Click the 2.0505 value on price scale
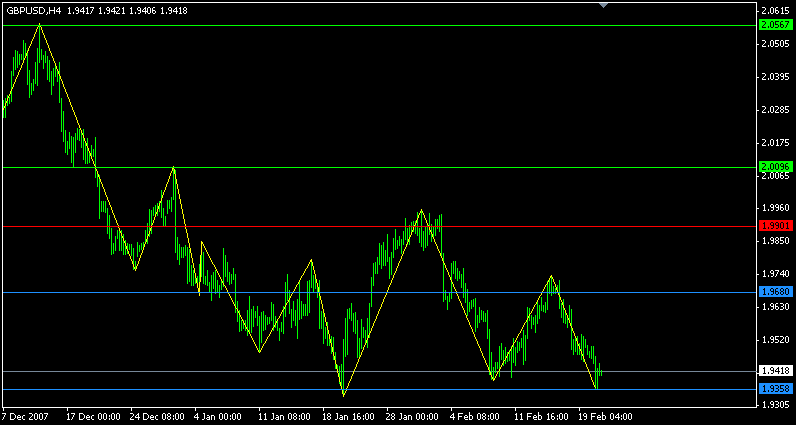This screenshot has height=425, width=796. tap(775, 44)
